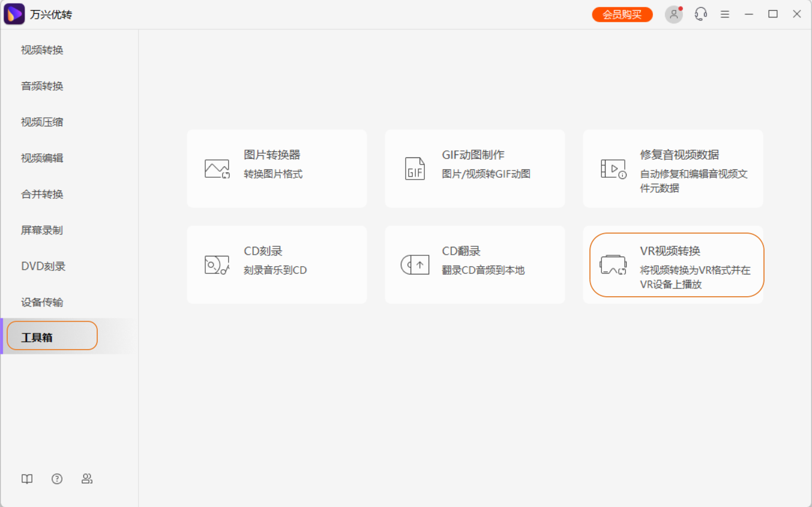The image size is (812, 507).
Task: Click the CD刻录 disc burning icon
Action: pyautogui.click(x=217, y=264)
